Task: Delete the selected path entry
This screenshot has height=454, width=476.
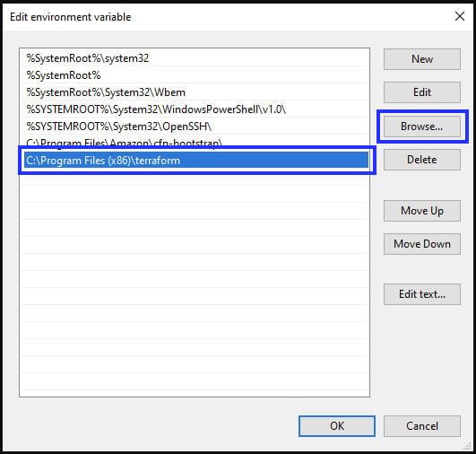Action: [422, 160]
